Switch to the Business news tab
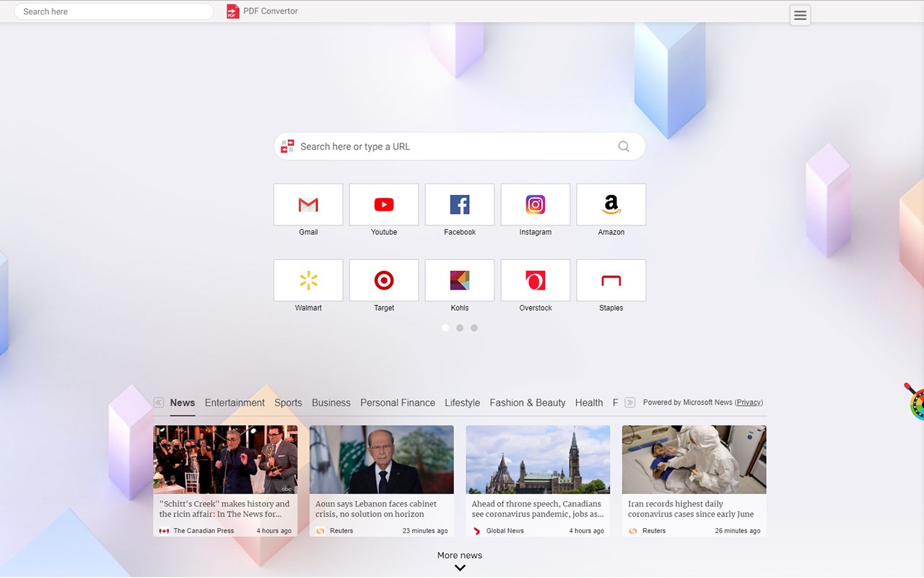 (x=331, y=402)
